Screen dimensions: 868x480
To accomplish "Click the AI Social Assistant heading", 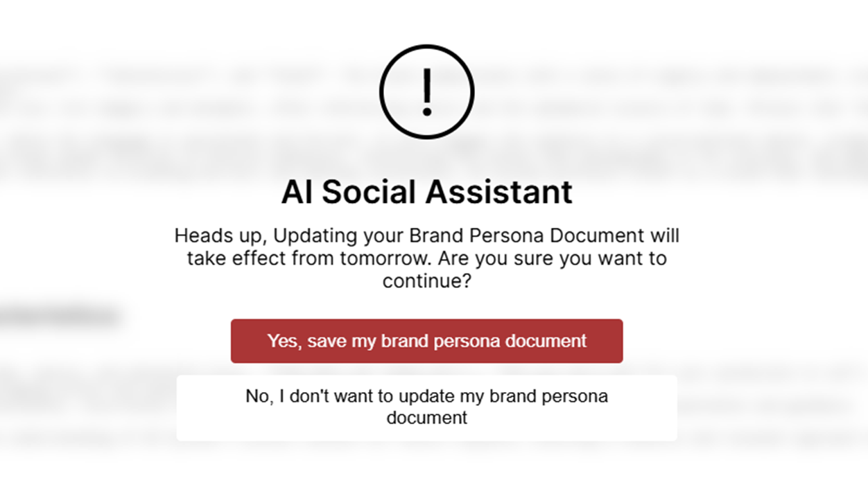I will pyautogui.click(x=426, y=192).
